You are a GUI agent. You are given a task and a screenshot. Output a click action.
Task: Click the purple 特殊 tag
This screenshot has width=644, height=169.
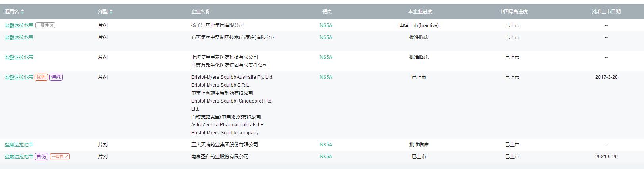[56, 77]
